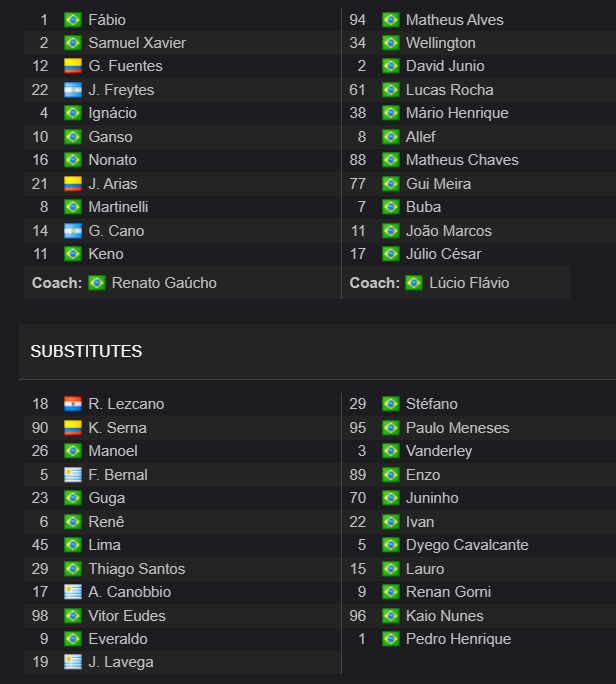Click on substitute Thiago Santos

(137, 569)
